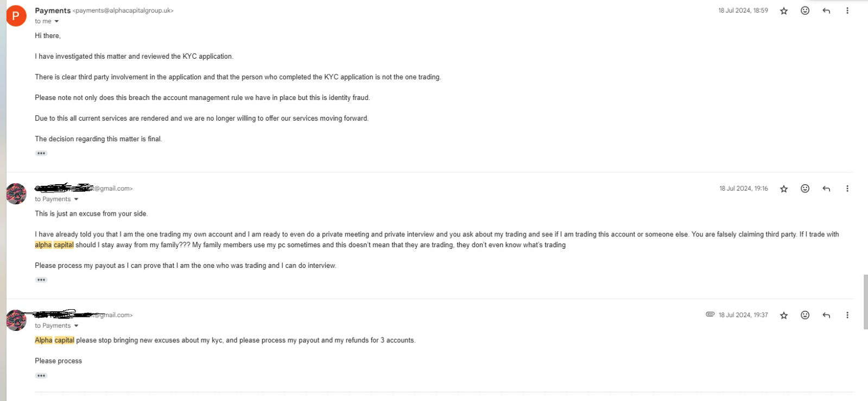Screen dimensions: 868x401
Task: Expand the 'to me' recipient details
Action: [56, 22]
